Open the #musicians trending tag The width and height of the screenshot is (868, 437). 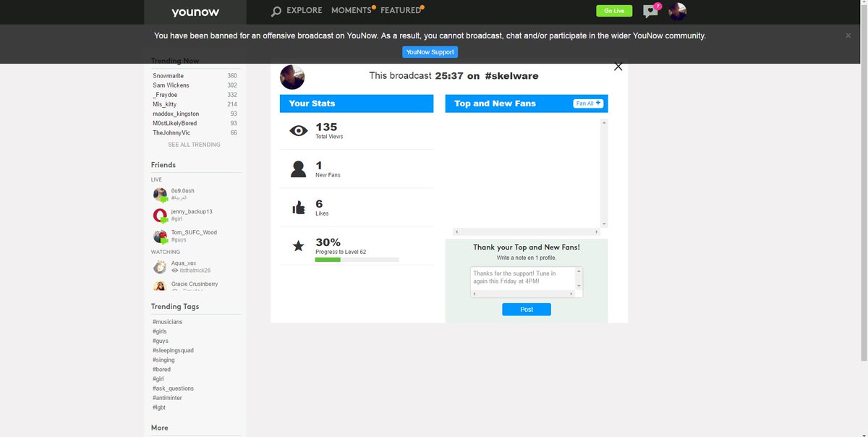[167, 322]
